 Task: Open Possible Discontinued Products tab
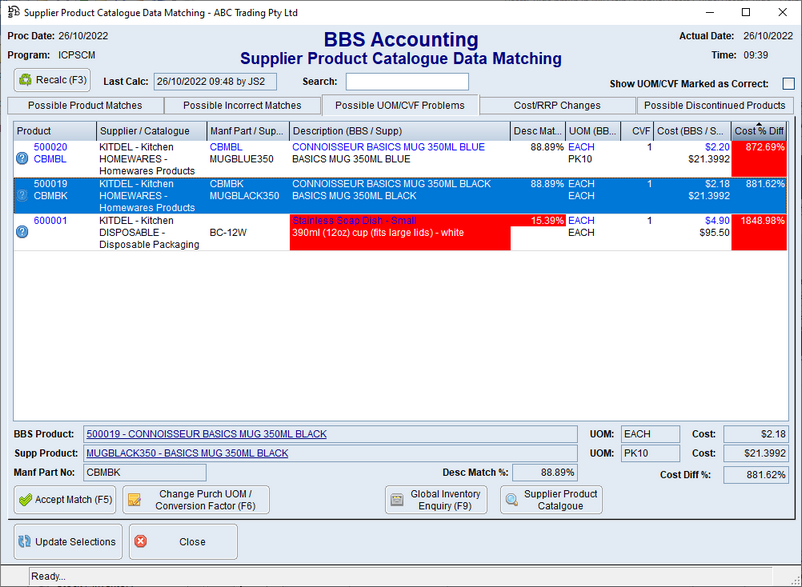[x=714, y=105]
